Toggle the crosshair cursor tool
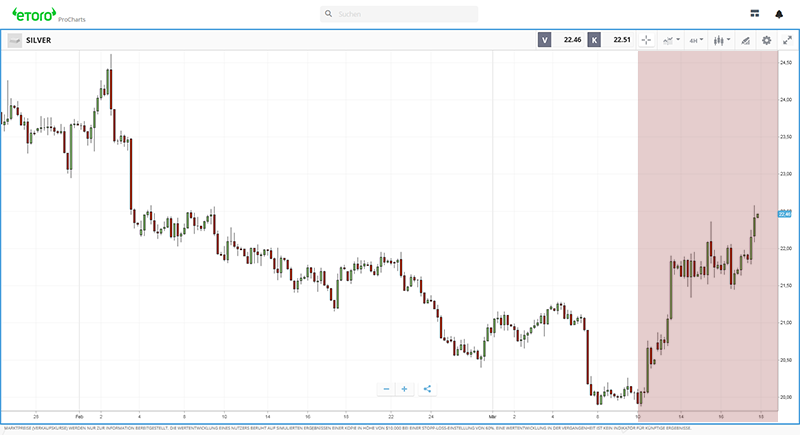The width and height of the screenshot is (800, 435). click(x=645, y=40)
